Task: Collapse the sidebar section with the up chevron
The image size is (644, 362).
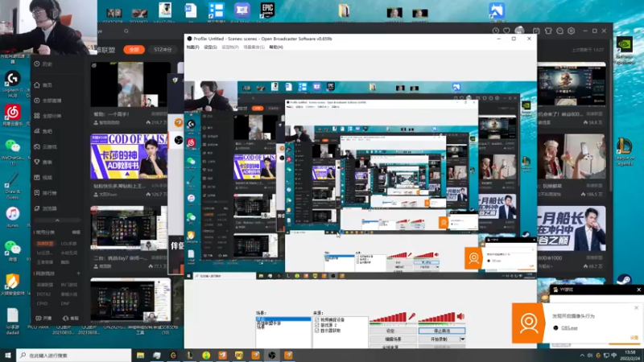Action: [57, 220]
